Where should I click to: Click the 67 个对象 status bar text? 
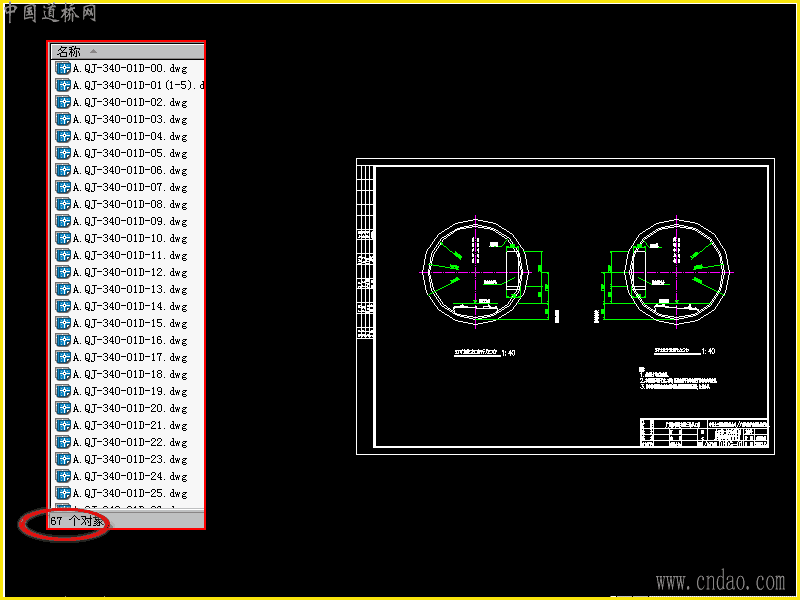[78, 521]
